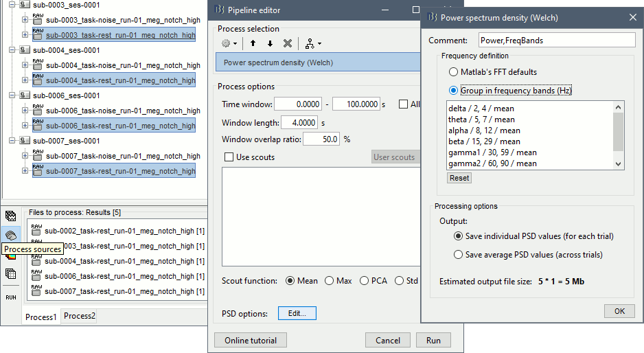
Task: Click Reset under frequency bands list
Action: click(x=459, y=178)
